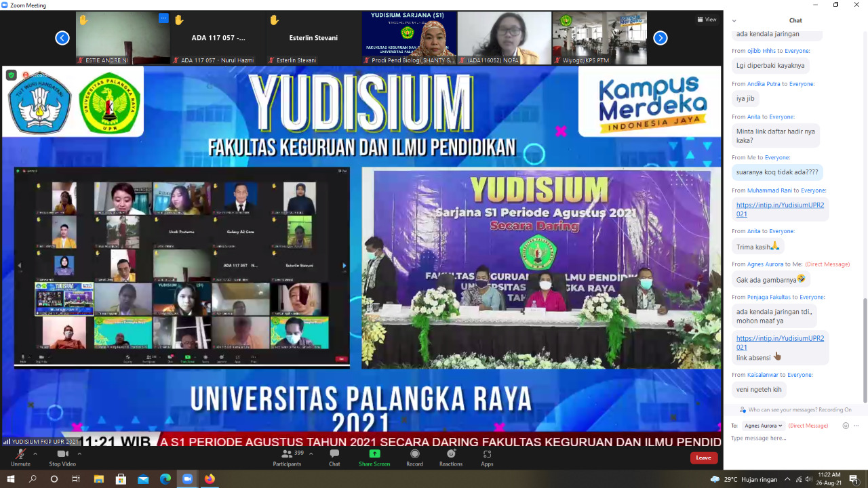
Task: Open chat more options ellipsis
Action: pos(856,426)
